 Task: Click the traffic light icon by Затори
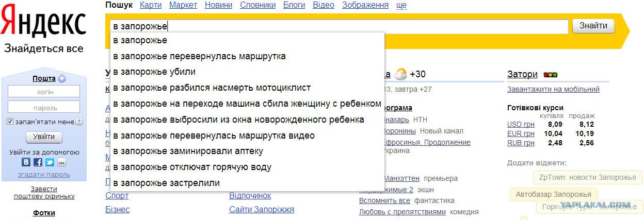click(550, 75)
